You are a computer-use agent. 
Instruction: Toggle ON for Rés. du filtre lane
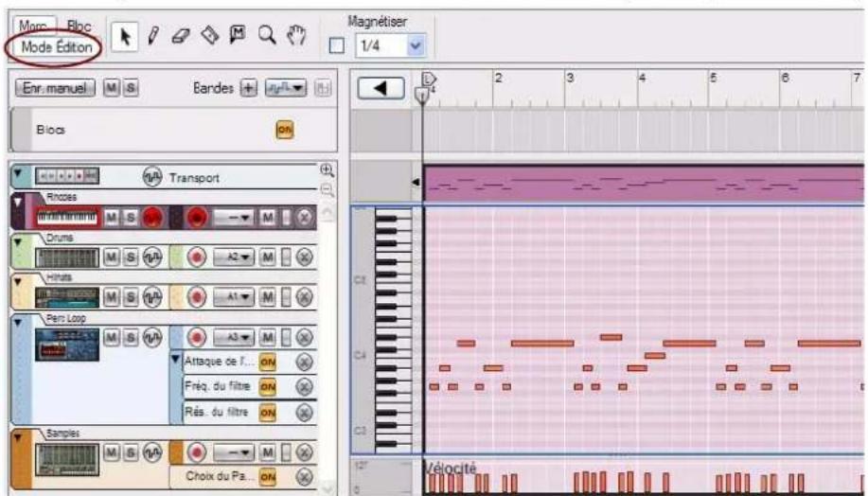point(267,413)
